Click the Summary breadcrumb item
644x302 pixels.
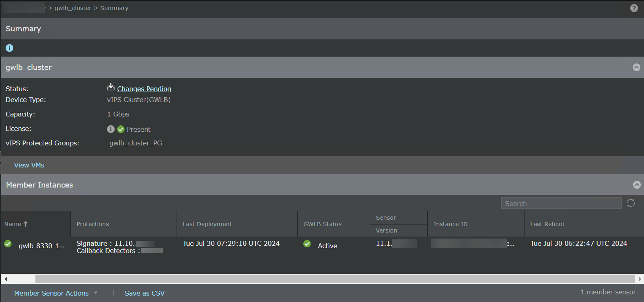[x=114, y=8]
